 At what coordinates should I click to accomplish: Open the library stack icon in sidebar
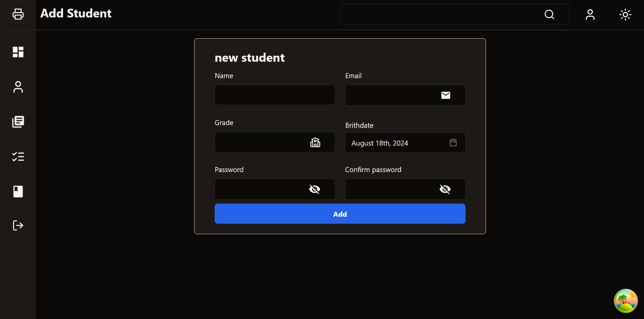click(x=18, y=122)
